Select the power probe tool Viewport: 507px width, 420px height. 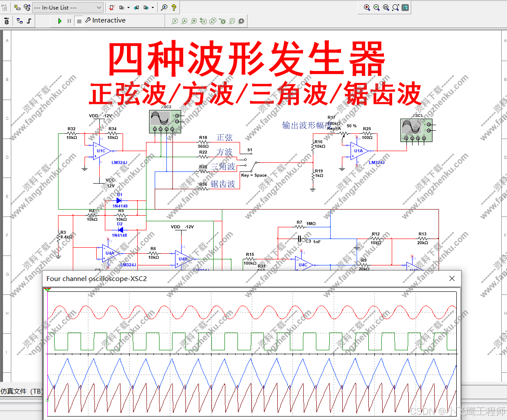(193, 21)
